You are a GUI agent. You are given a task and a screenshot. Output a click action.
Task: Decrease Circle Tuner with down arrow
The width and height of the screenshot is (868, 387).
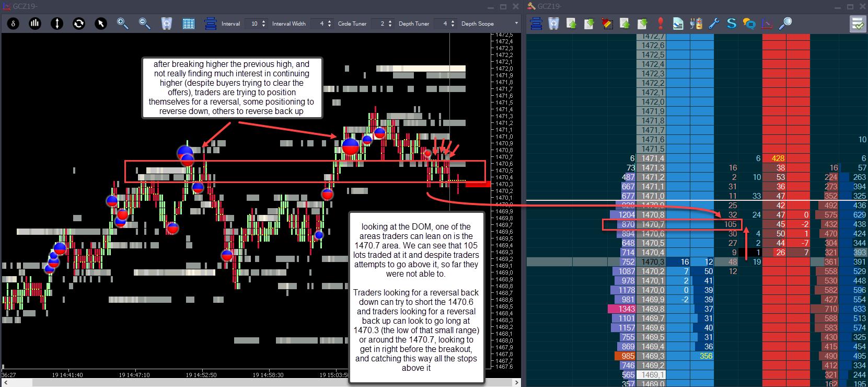pos(390,26)
